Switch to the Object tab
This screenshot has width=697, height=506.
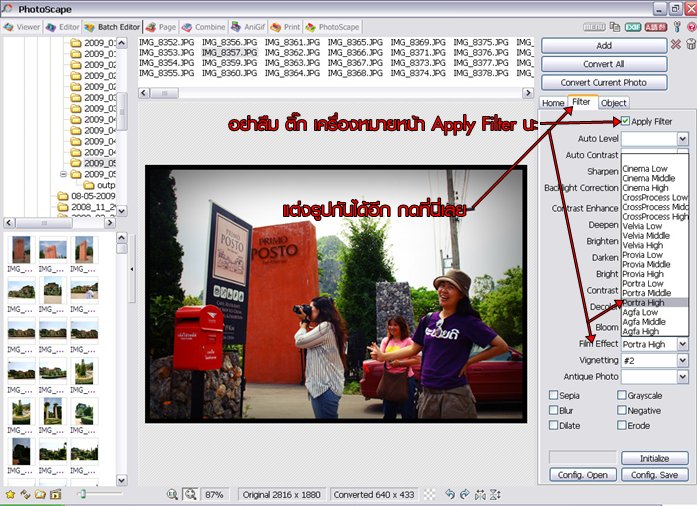613,103
